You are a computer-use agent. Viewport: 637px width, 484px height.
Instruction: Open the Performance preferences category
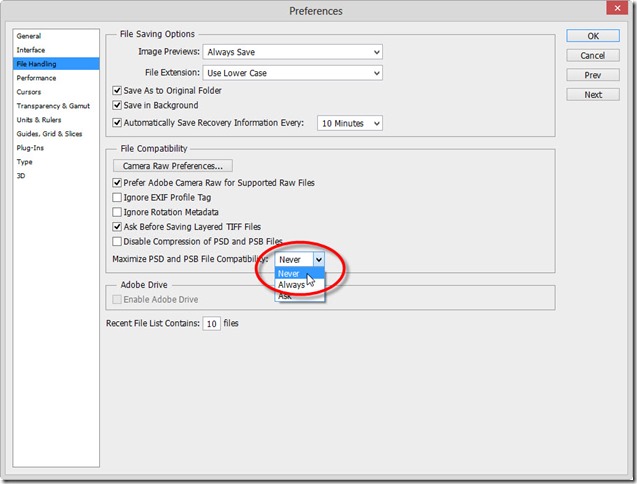[37, 78]
